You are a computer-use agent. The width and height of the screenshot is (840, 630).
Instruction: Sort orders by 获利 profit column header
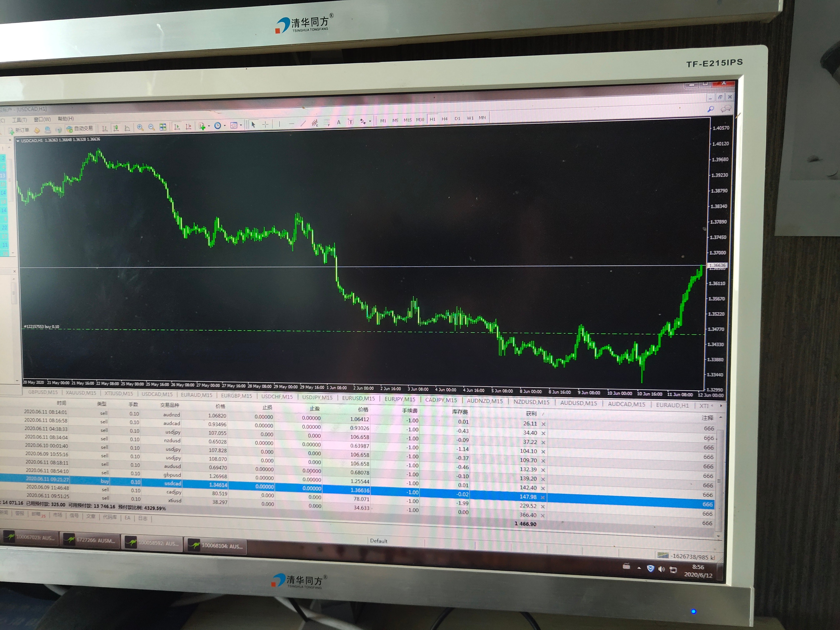(531, 414)
